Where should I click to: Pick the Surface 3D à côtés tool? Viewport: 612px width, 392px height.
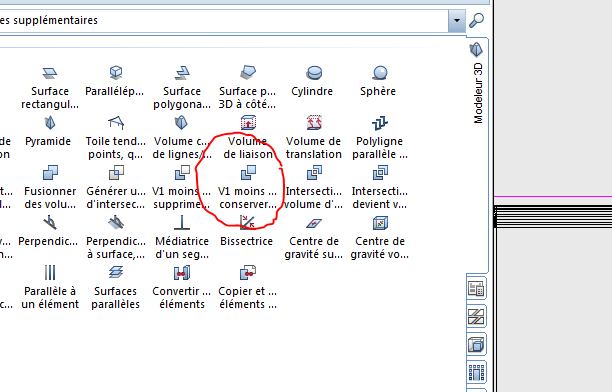[247, 87]
